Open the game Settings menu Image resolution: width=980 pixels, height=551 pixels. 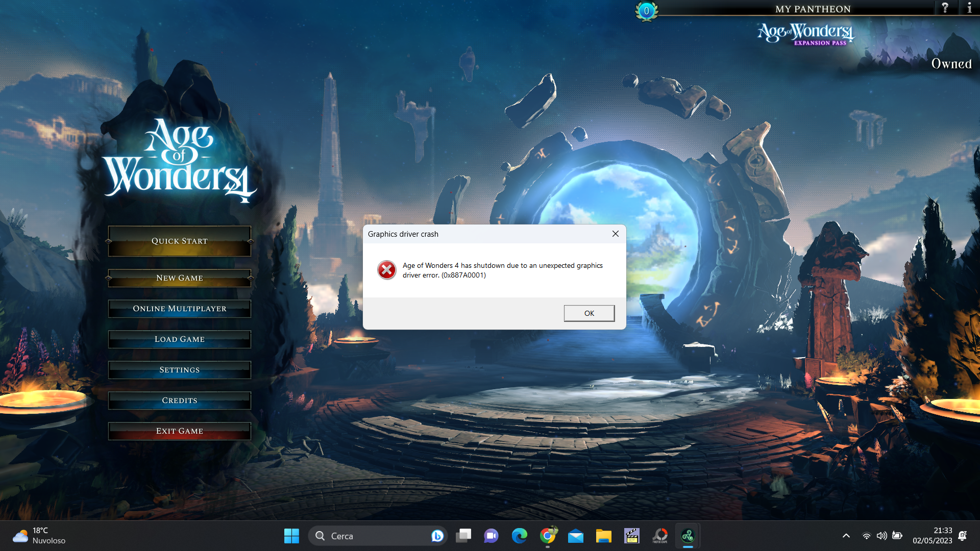[180, 370]
